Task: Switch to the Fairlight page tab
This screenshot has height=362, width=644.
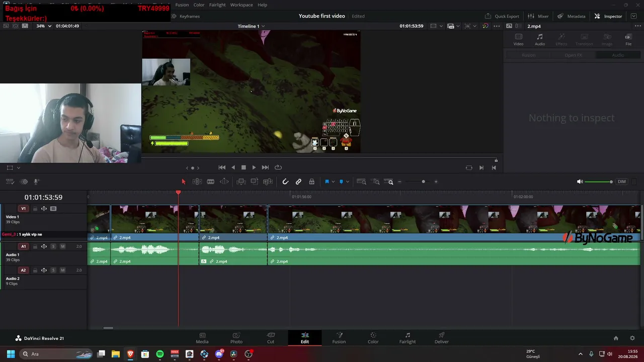Action: coord(408,338)
